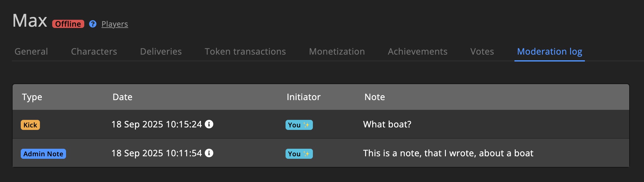The height and width of the screenshot is (182, 644).
Task: Open the Players link
Action: click(114, 24)
